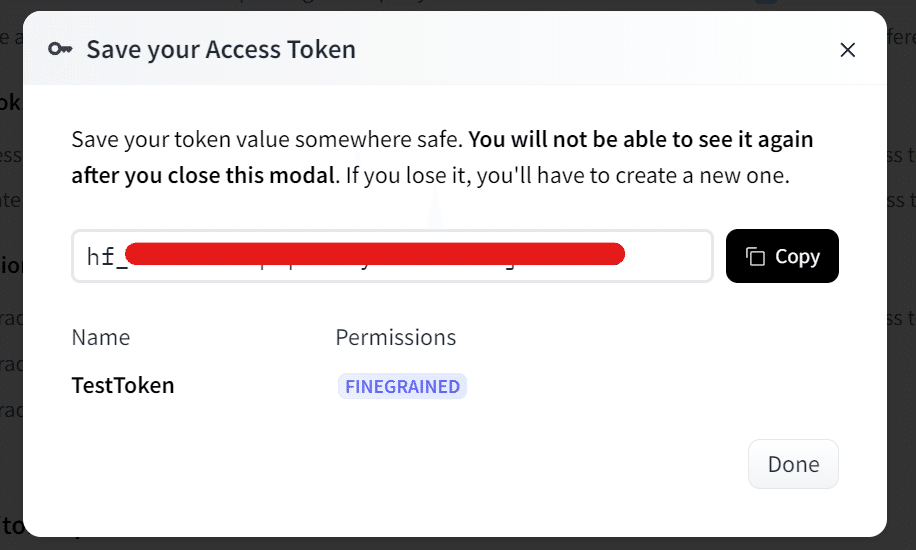The image size is (916, 550).
Task: Click the "Save your Access Token" title
Action: point(221,49)
